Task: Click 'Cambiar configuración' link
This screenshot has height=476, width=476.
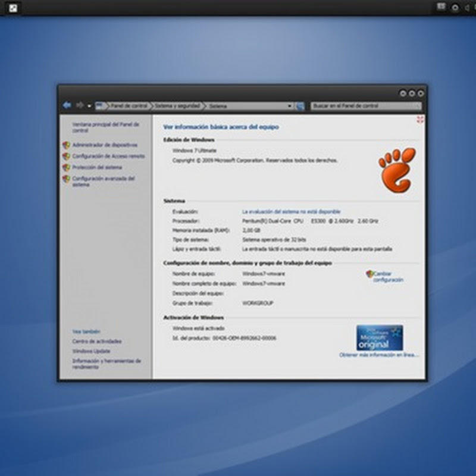Action: tap(388, 277)
